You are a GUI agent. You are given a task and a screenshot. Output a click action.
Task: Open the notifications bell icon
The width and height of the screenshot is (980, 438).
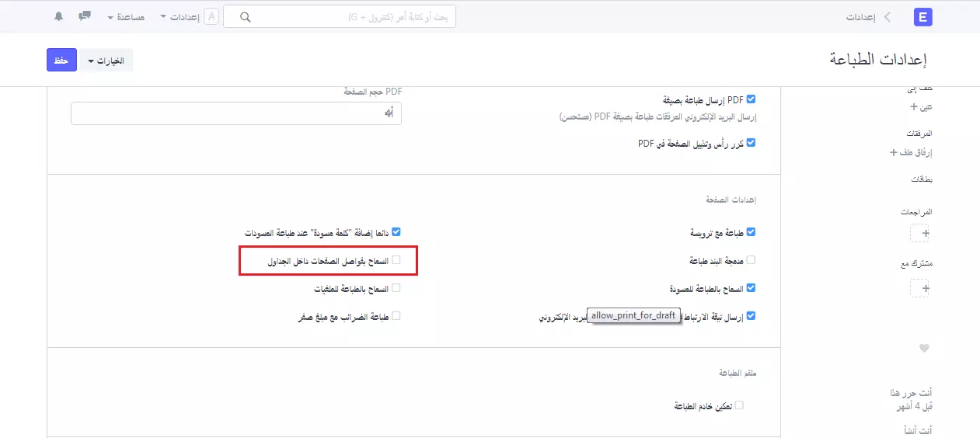pyautogui.click(x=59, y=16)
